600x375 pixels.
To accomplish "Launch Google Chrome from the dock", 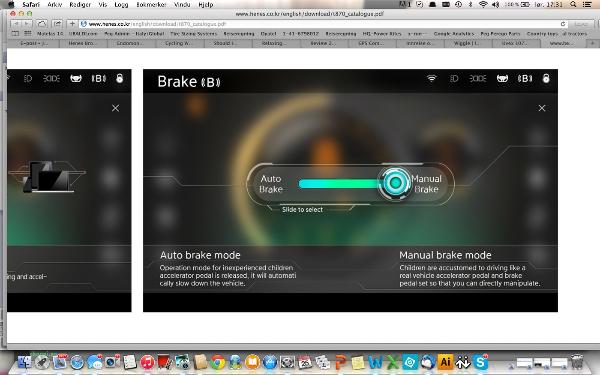I will click(218, 362).
